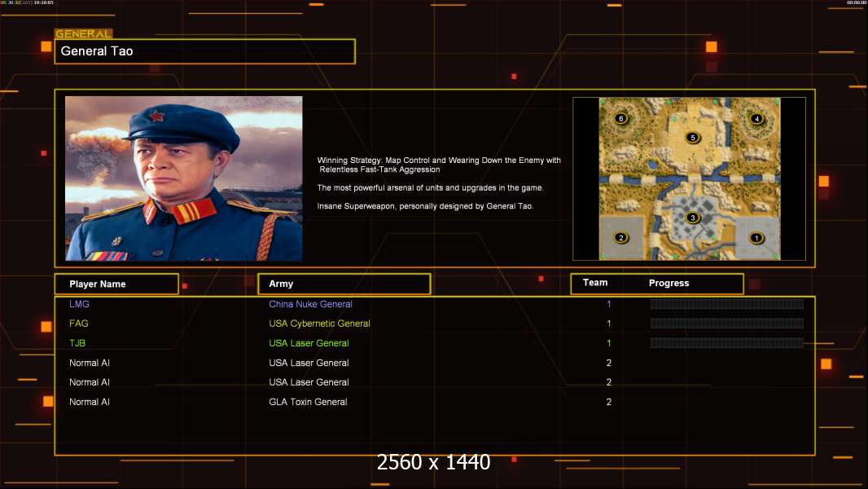
Task: Click USA Cybernetic General army entry
Action: pos(319,324)
